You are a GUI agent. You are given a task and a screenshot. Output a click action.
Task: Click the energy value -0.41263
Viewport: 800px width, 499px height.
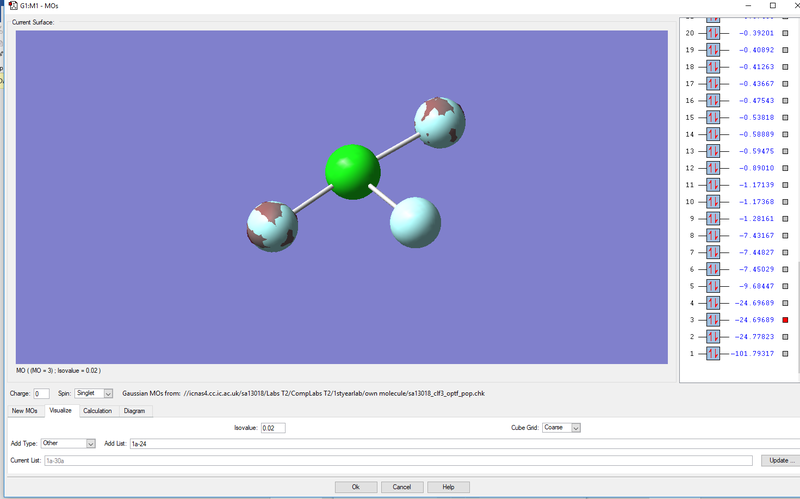tap(757, 67)
